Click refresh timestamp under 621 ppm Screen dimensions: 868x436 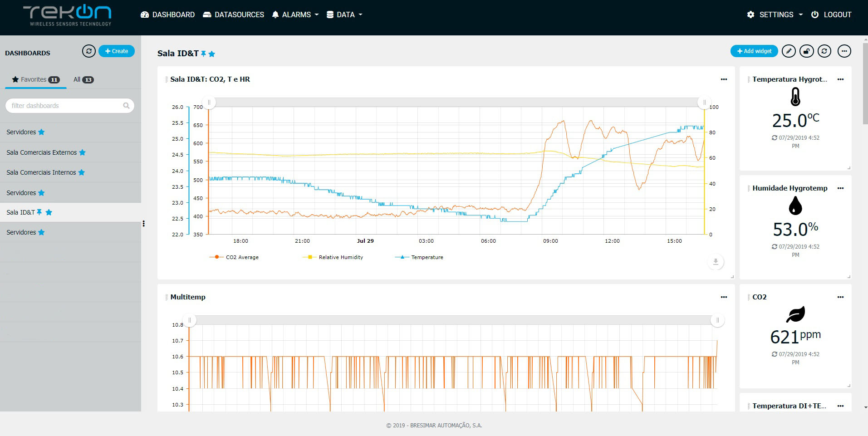[795, 358]
